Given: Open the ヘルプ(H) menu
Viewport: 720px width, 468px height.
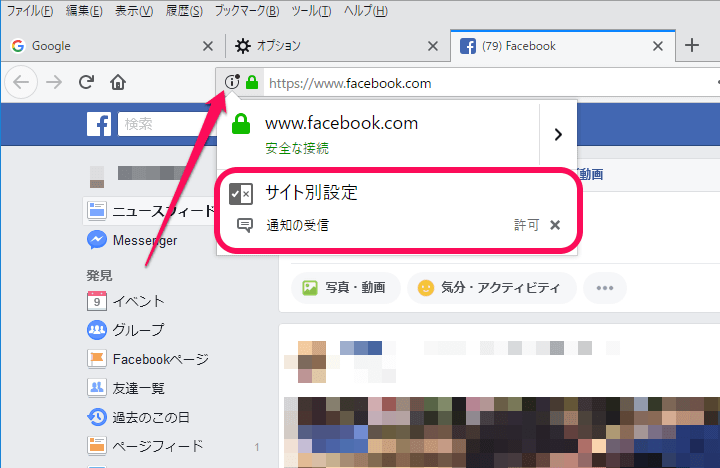Looking at the screenshot, I should pyautogui.click(x=366, y=11).
